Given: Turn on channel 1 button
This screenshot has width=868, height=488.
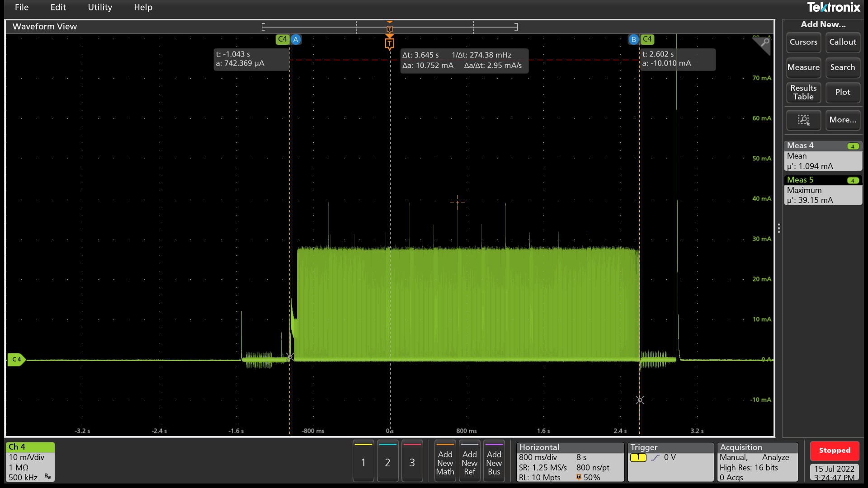Looking at the screenshot, I should [363, 461].
